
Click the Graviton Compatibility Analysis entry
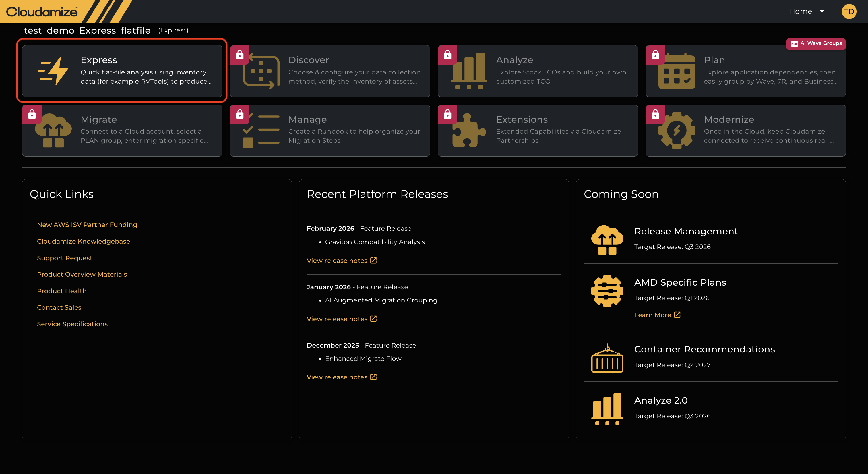pyautogui.click(x=375, y=242)
